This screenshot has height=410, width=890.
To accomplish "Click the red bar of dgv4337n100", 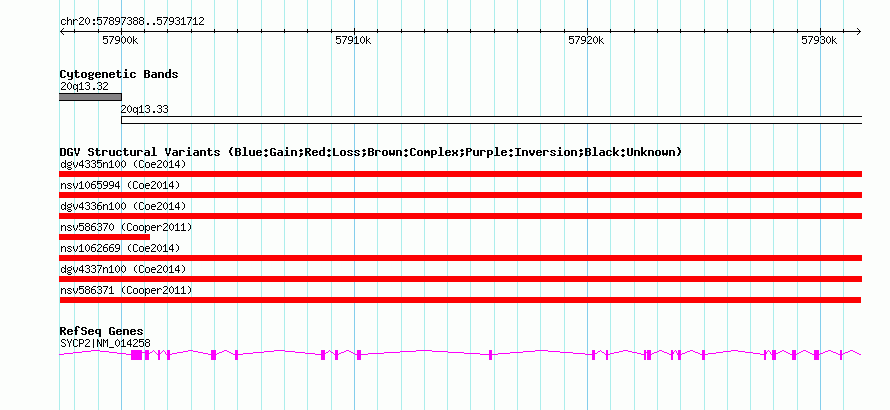I will click(x=461, y=279).
